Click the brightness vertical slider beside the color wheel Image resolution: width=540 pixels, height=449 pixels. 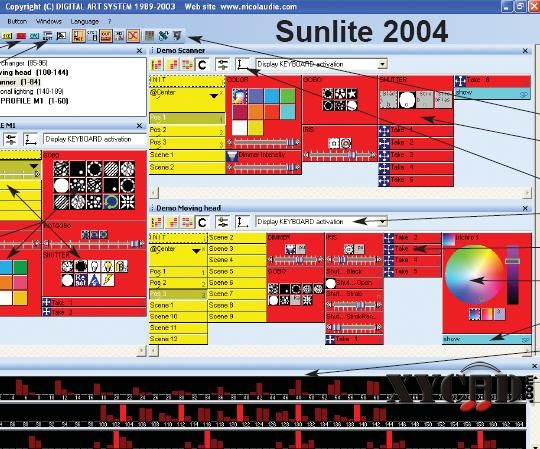[512, 275]
